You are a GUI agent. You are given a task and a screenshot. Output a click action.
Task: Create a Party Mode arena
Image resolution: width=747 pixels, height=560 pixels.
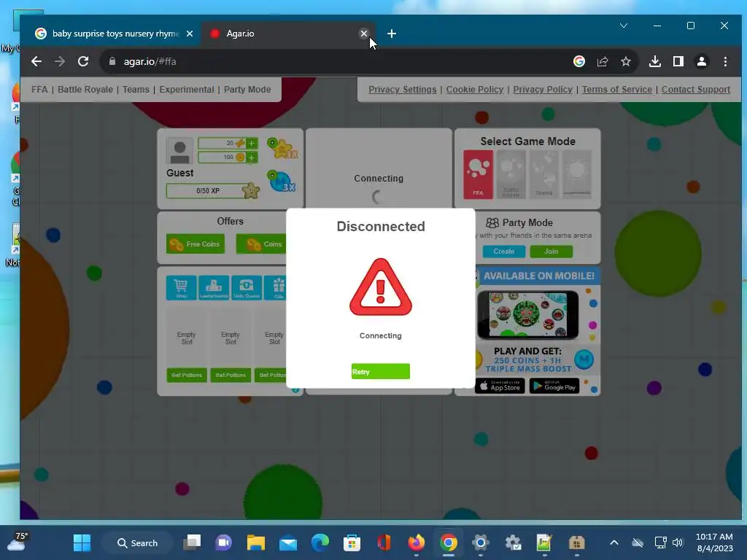(503, 251)
